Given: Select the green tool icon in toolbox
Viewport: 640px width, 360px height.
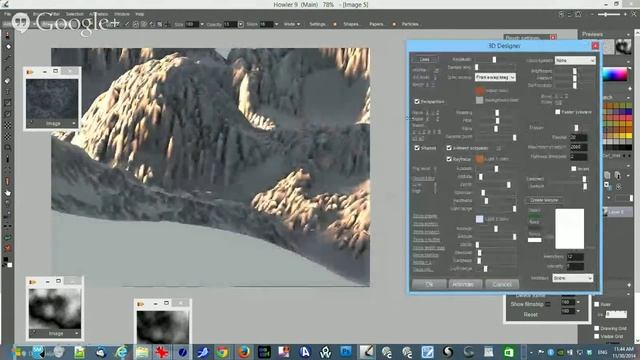Looking at the screenshot, I should tap(7, 238).
